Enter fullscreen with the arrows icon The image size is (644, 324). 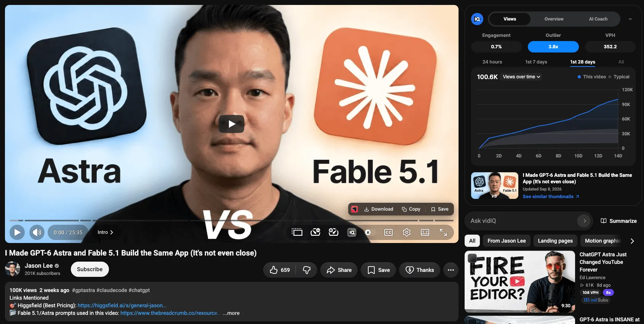tap(443, 232)
